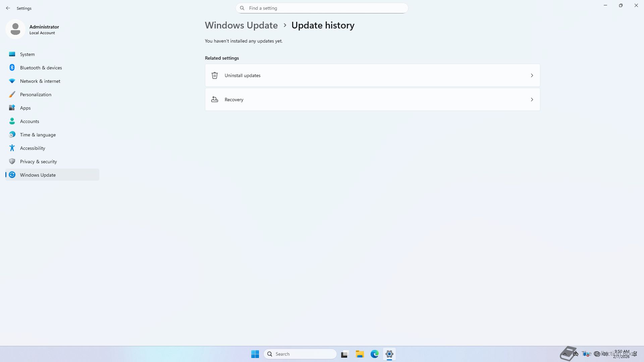Click the Find a setting search field
The height and width of the screenshot is (362, 644).
tap(322, 8)
